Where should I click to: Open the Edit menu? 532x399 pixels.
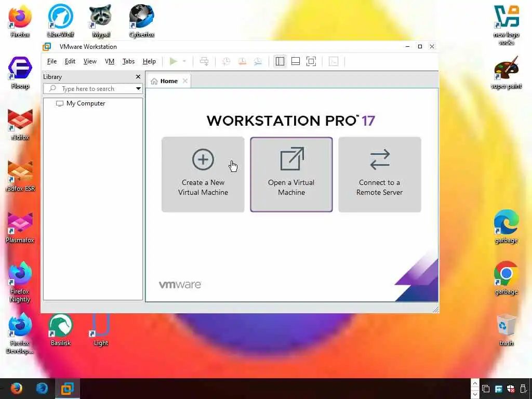(70, 61)
